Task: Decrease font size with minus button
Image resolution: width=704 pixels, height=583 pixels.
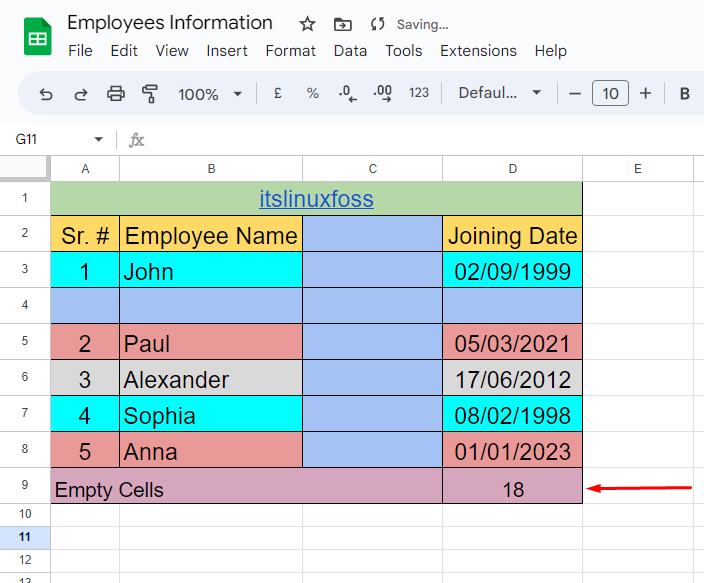Action: [x=575, y=93]
